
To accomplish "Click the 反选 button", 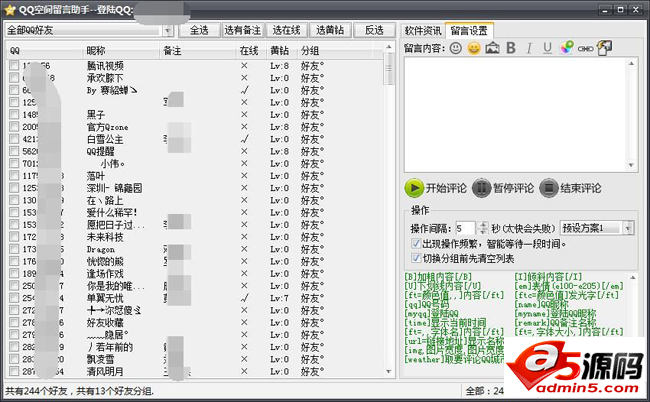I will tap(374, 30).
